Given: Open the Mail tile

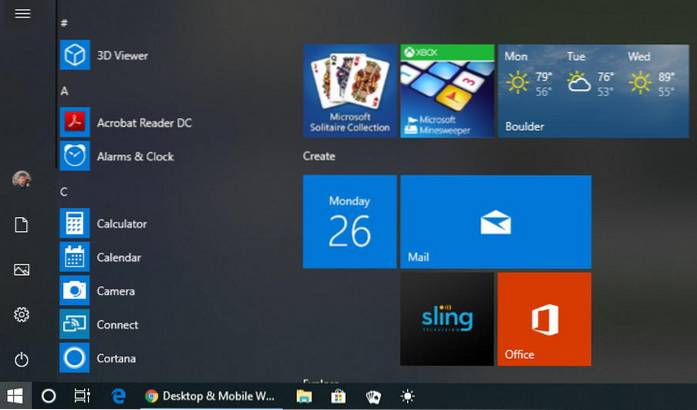Looking at the screenshot, I should 495,222.
